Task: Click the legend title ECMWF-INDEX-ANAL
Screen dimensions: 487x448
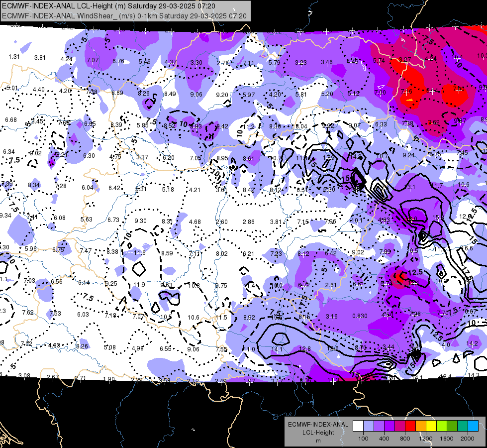Action: pyautogui.click(x=318, y=425)
